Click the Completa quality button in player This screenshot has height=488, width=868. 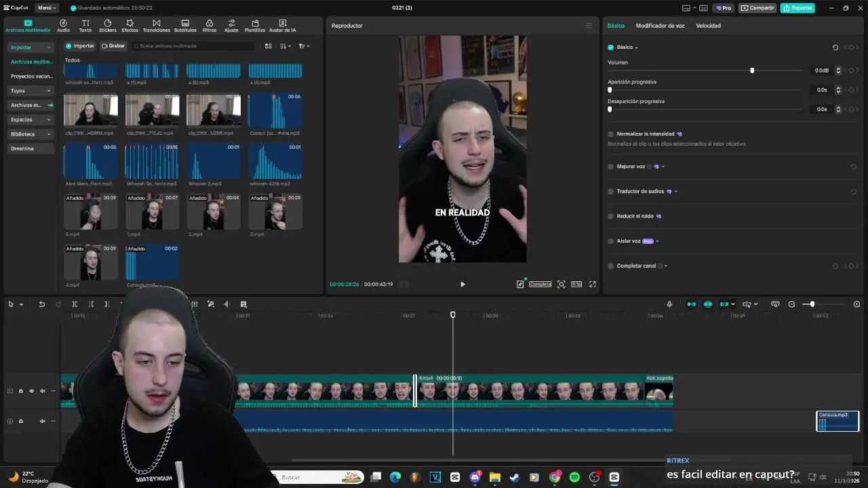(540, 284)
